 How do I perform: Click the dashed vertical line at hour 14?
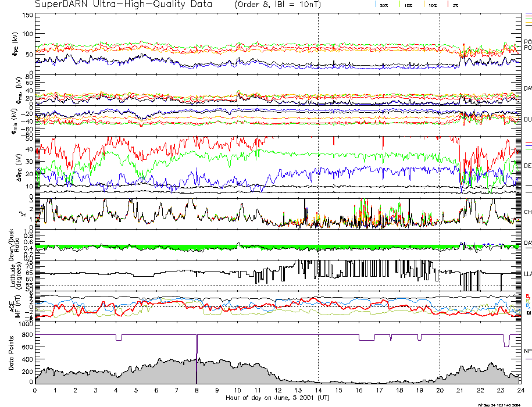point(318,174)
